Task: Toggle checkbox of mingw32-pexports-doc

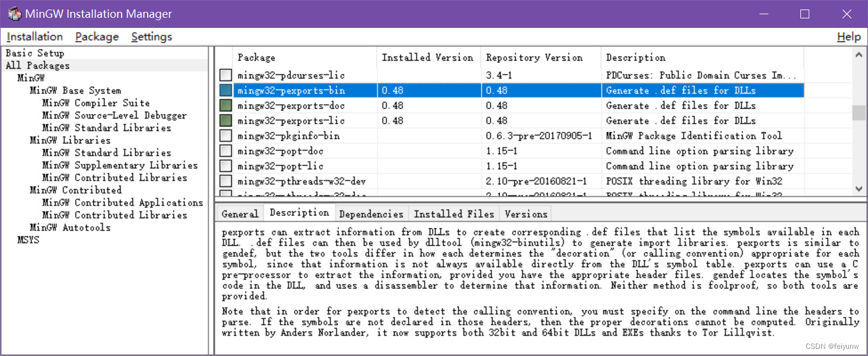Action: (x=225, y=106)
